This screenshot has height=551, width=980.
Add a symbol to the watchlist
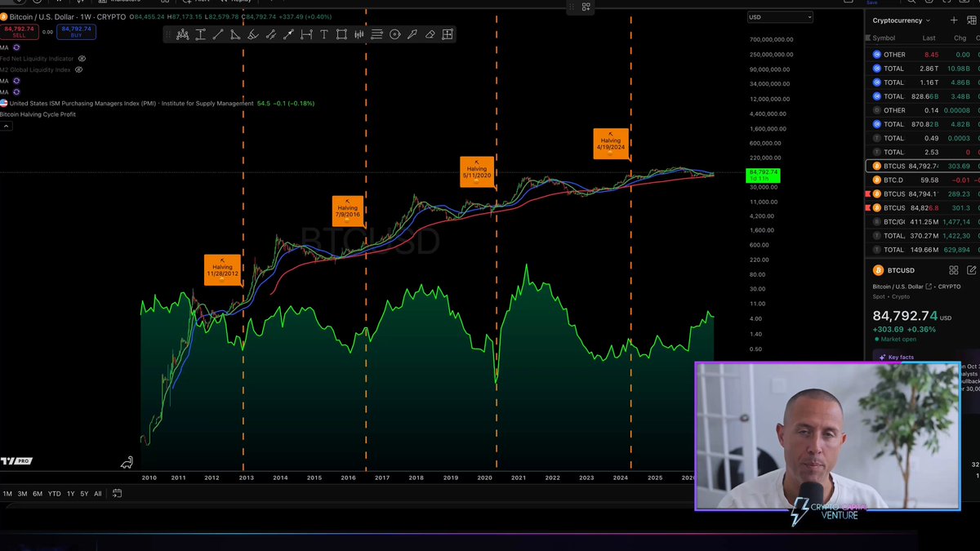[x=954, y=20]
